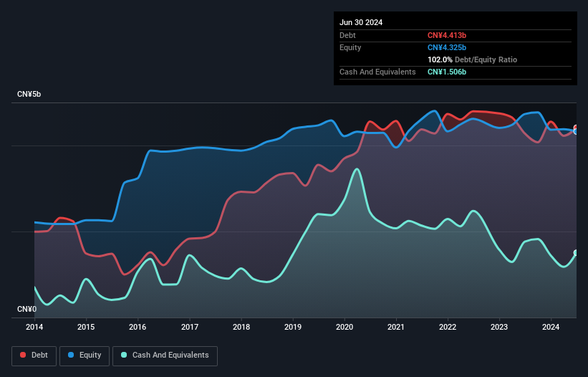Click the 102.0% Debt/Equity Ratio text
This screenshot has width=588, height=377.
[472, 59]
